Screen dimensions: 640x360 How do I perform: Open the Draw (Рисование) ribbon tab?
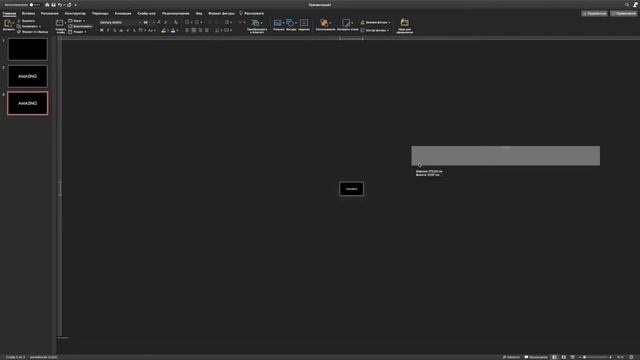(x=49, y=13)
